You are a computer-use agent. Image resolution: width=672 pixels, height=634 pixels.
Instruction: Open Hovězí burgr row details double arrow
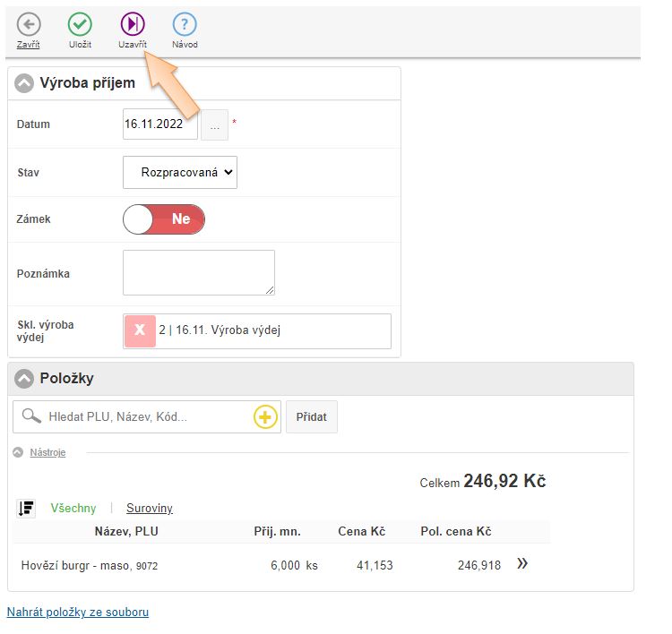[x=522, y=565]
